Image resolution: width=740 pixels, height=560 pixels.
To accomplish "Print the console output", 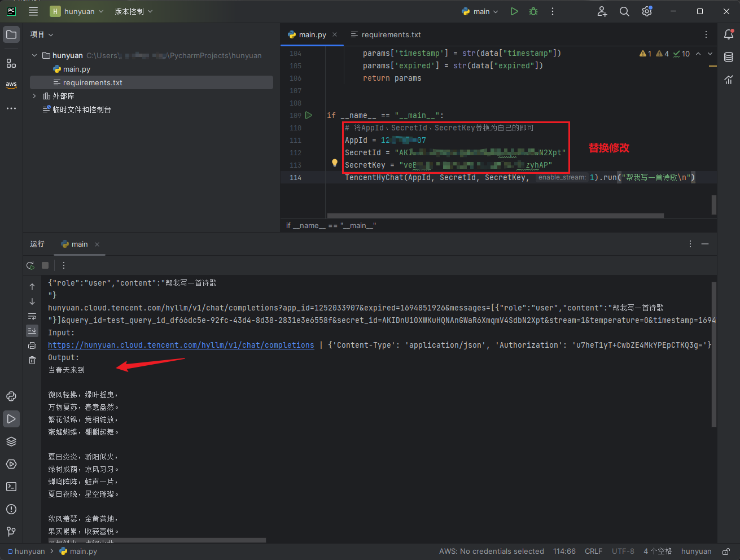I will (32, 345).
